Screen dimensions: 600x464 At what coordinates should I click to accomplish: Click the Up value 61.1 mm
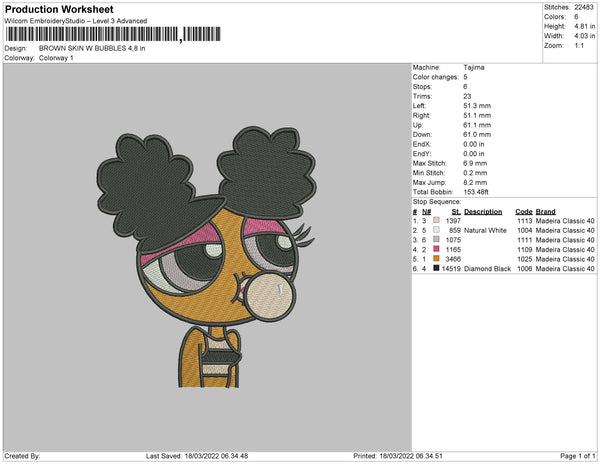pos(477,125)
